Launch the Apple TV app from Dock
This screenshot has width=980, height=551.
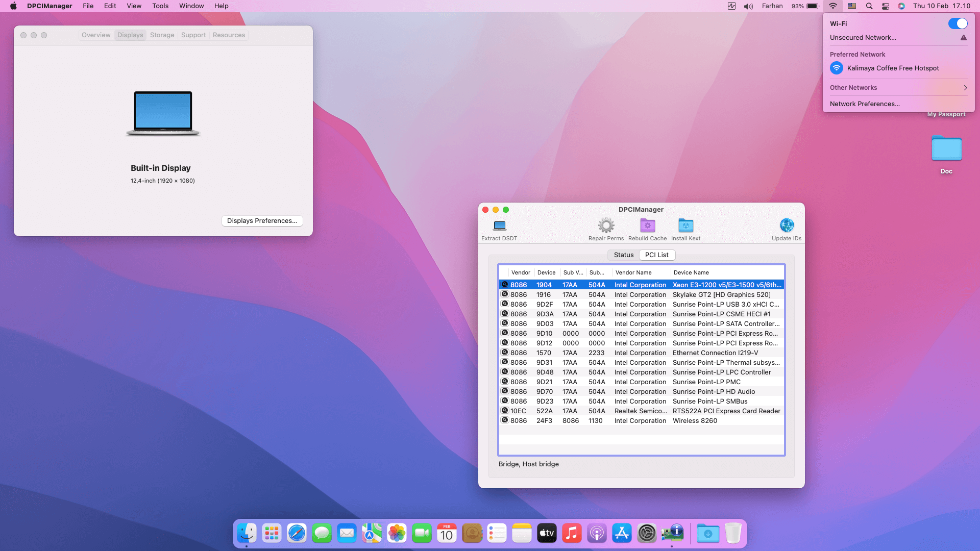pyautogui.click(x=547, y=533)
